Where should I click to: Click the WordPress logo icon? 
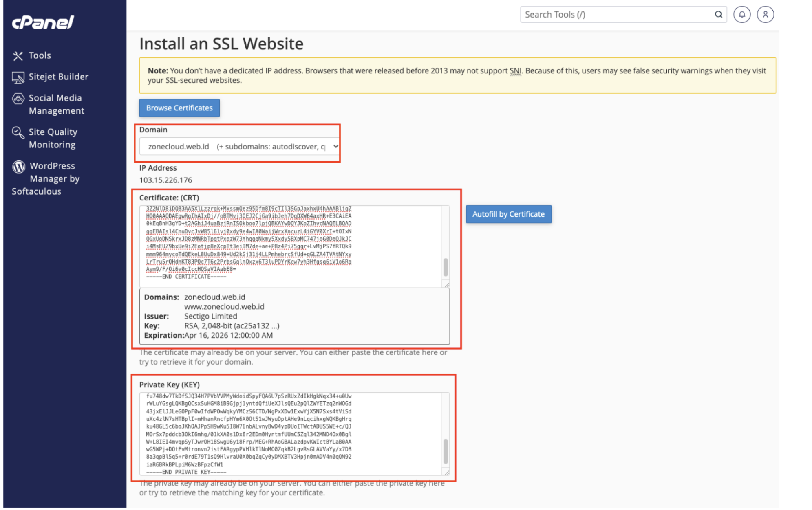(x=18, y=166)
